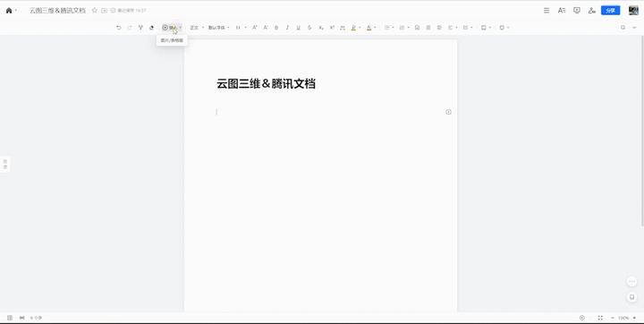Toggle underline formatting
The height and width of the screenshot is (324, 644).
(x=298, y=28)
